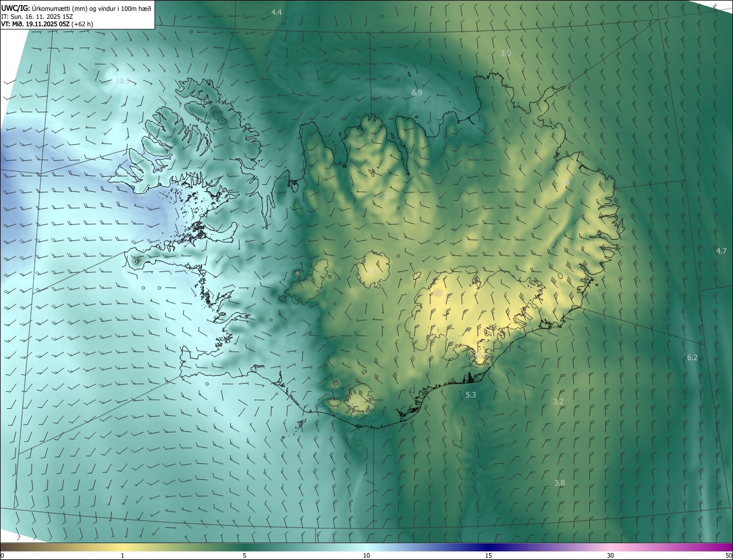Click the 50 tick on the color scale

(x=728, y=555)
